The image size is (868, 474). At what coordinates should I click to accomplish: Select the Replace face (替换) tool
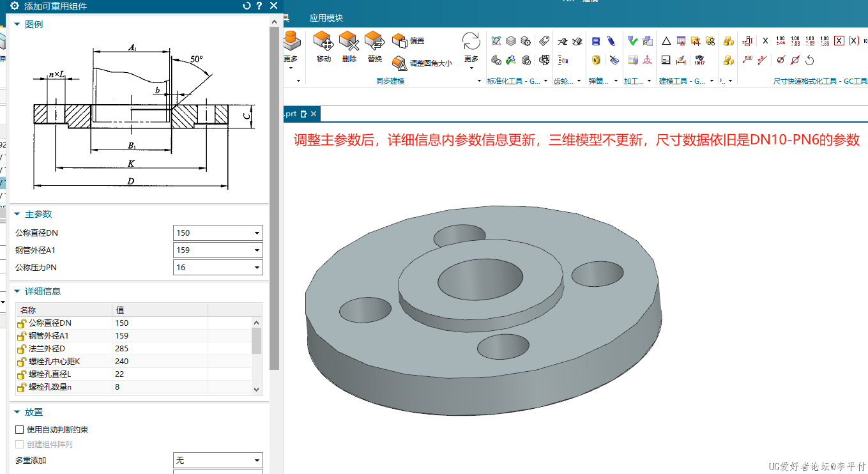375,46
